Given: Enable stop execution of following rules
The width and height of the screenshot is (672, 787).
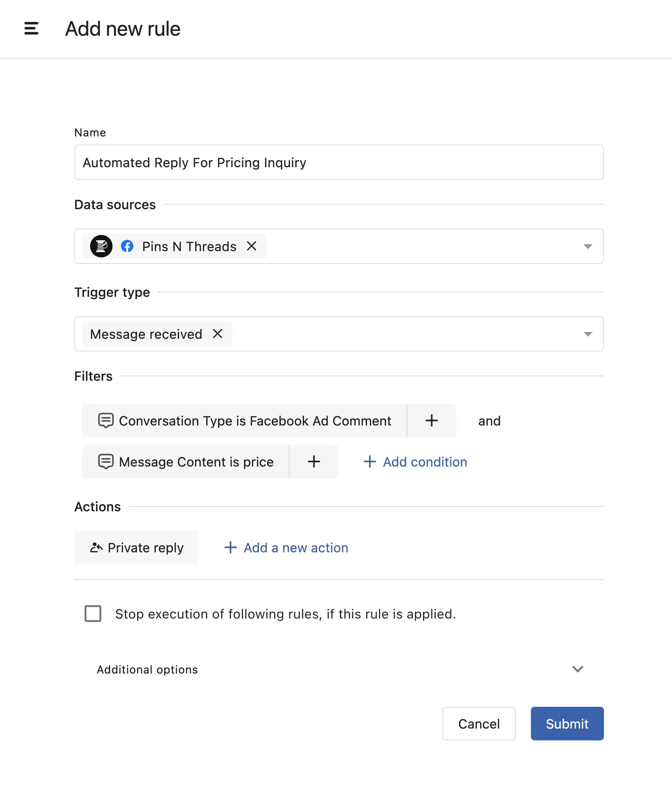Looking at the screenshot, I should click(92, 614).
